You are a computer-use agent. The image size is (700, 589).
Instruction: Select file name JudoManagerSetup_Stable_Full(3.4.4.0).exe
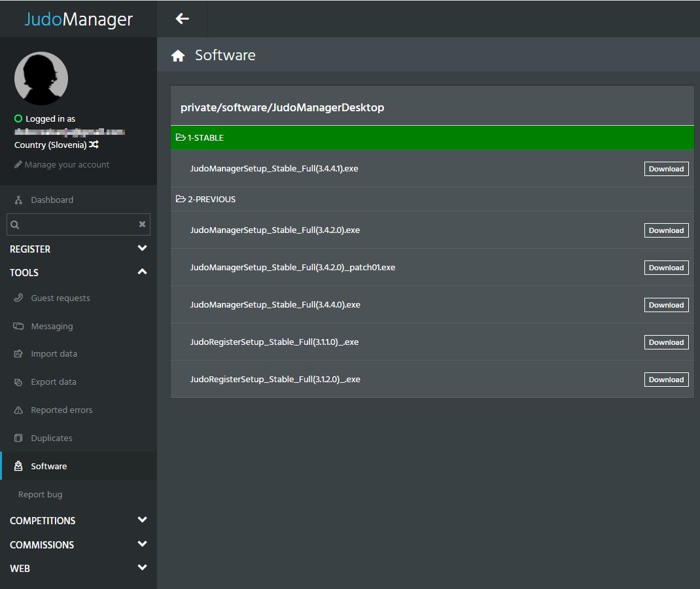pyautogui.click(x=275, y=305)
